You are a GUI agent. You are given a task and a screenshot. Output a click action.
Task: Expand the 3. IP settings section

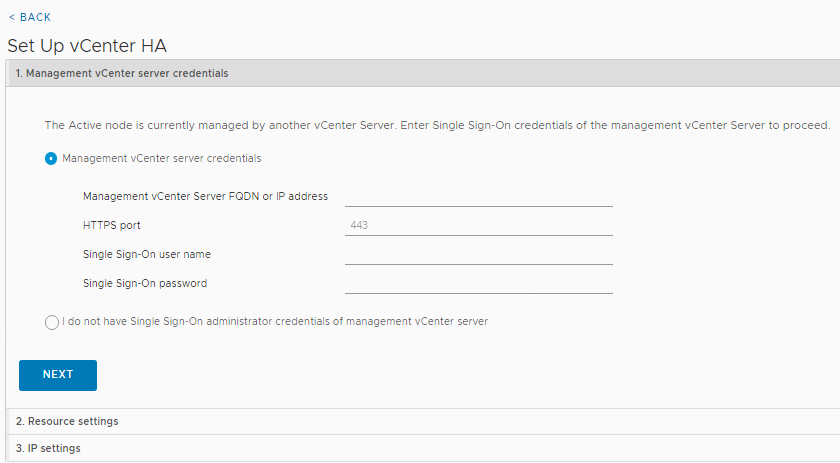(423, 448)
